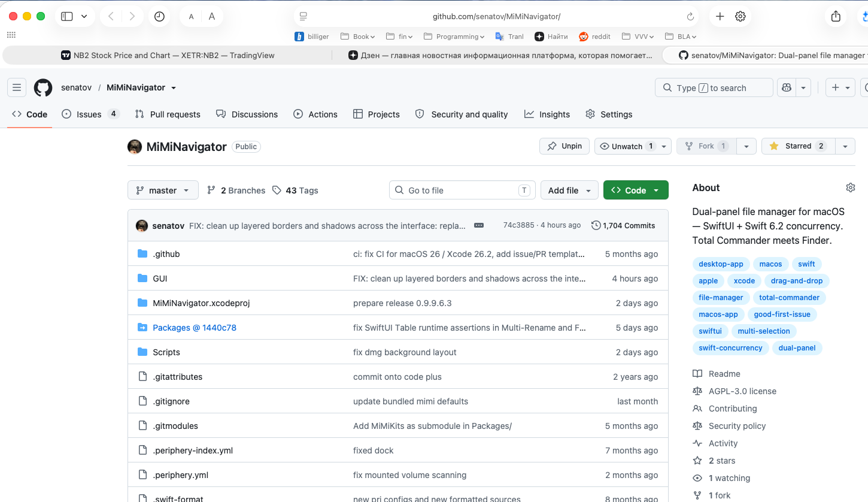This screenshot has height=502, width=868.
Task: Open repository About settings gear
Action: pyautogui.click(x=851, y=188)
